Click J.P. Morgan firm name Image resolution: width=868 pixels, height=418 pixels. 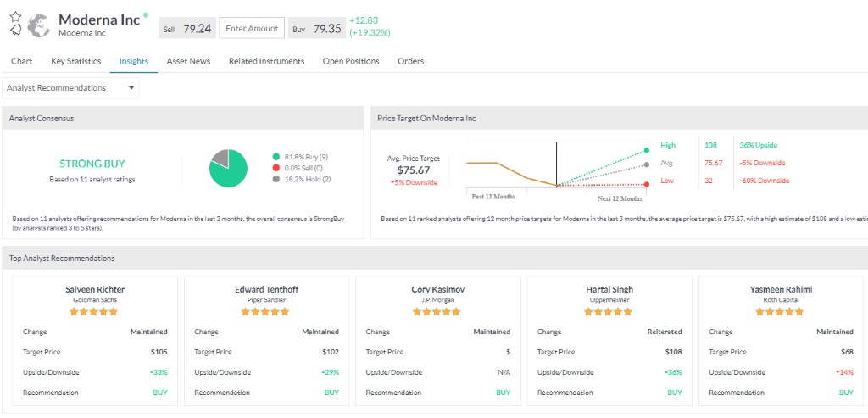438,300
